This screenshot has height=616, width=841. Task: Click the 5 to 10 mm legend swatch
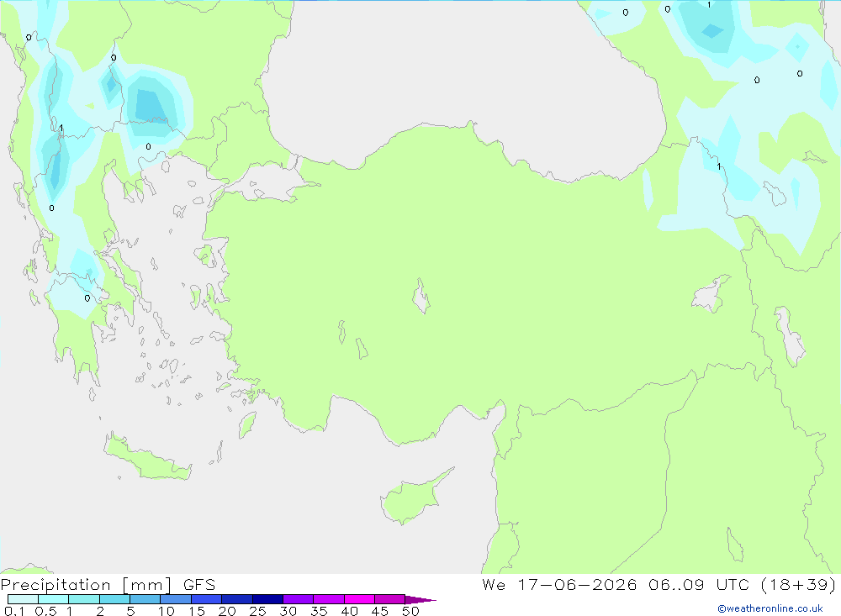pos(145,599)
